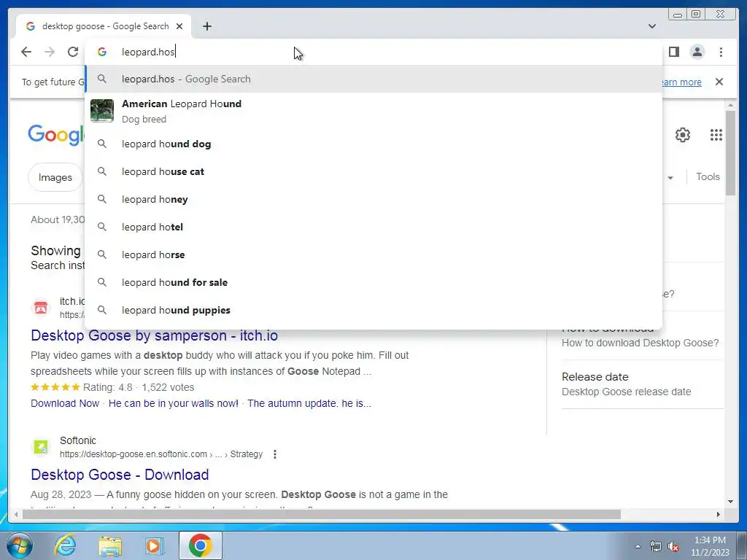747x560 pixels.
Task: Click the vertical scrollbar down arrow
Action: click(731, 502)
